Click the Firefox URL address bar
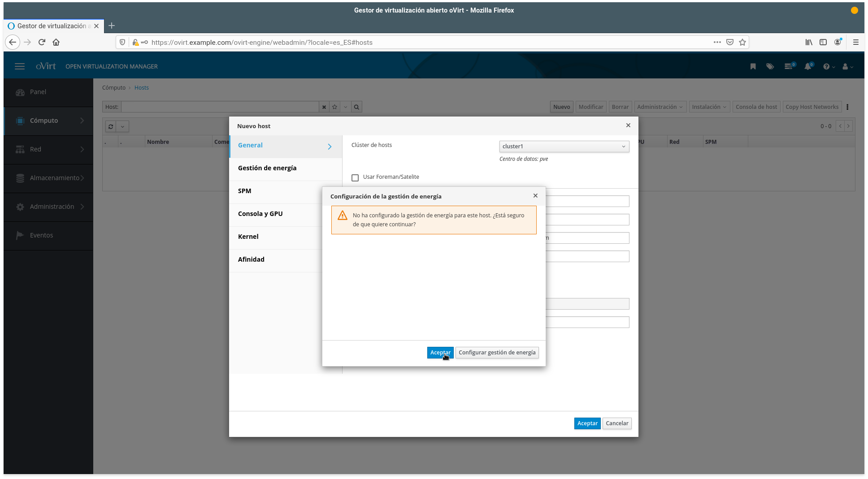 (x=426, y=42)
